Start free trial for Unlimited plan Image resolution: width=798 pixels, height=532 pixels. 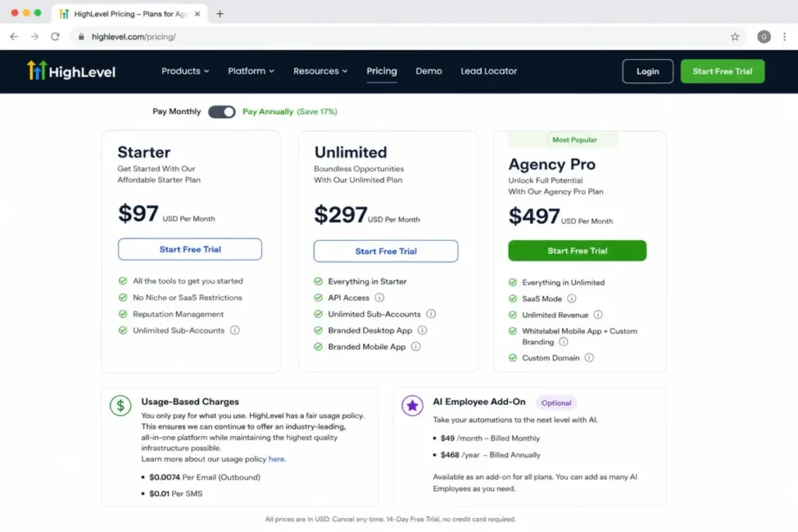(x=386, y=252)
